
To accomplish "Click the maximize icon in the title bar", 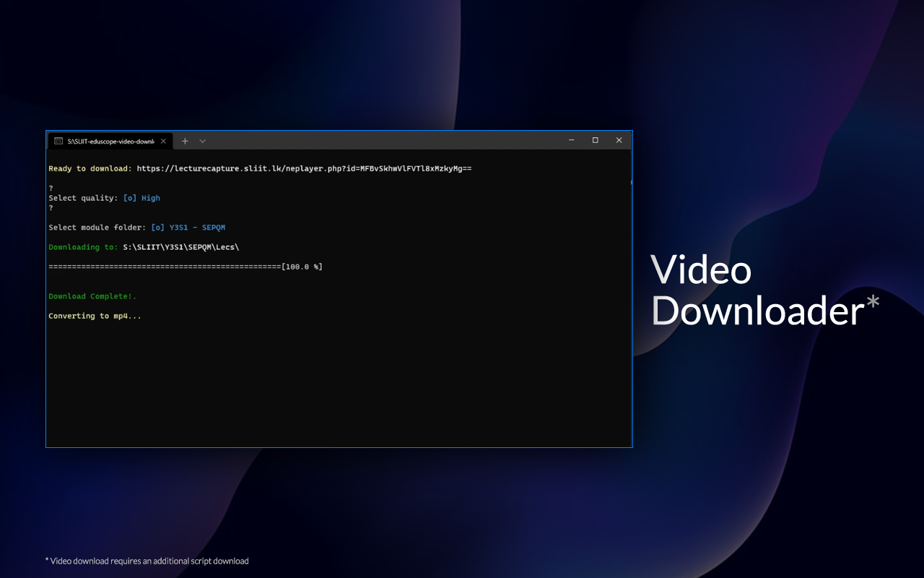I will click(595, 140).
